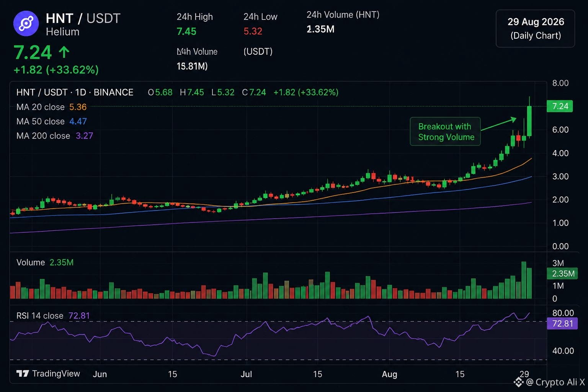Click the 40.00 RSI axis label
The image size is (588, 392).
point(563,351)
